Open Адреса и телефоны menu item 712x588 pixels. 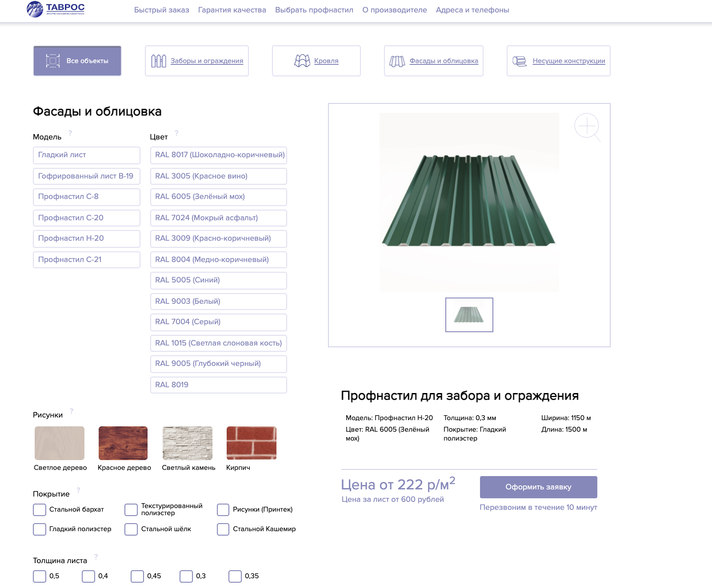coord(472,10)
